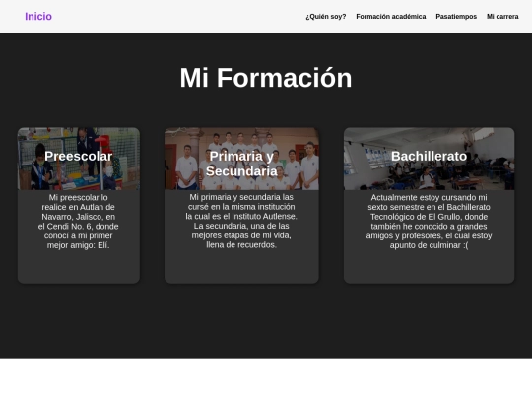Open the Inicio home link

tap(38, 17)
